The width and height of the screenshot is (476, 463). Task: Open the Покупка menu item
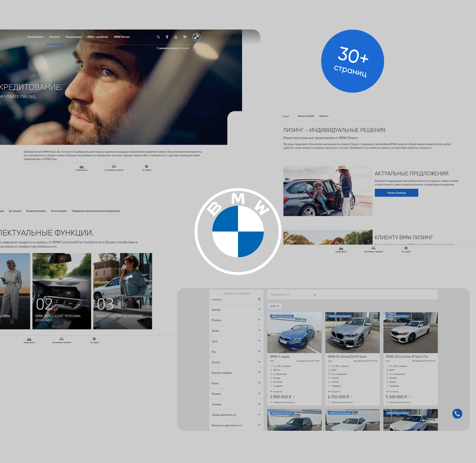[54, 37]
